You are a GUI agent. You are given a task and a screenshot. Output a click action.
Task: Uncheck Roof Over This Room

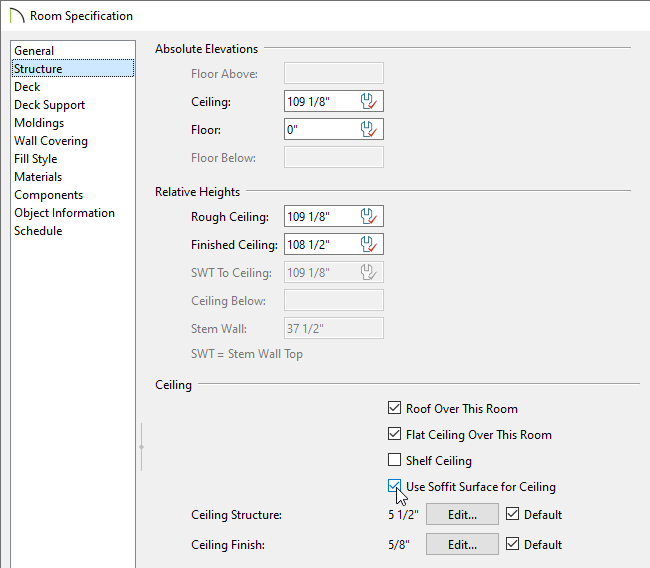click(x=394, y=408)
